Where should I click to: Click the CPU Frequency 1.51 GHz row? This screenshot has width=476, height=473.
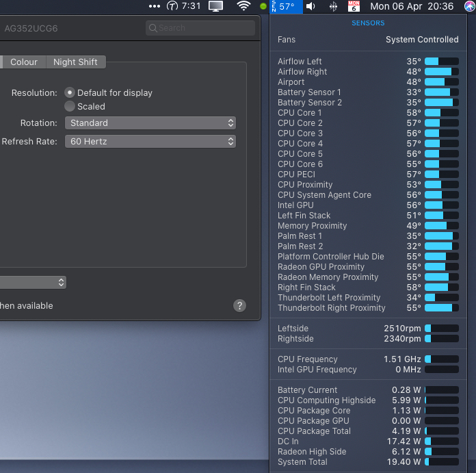(x=368, y=359)
